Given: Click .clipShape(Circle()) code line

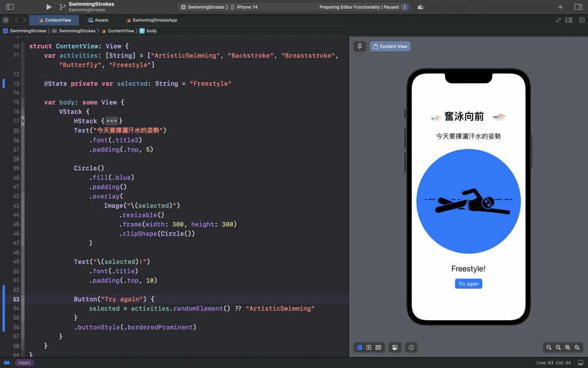Looking at the screenshot, I should coord(157,233).
